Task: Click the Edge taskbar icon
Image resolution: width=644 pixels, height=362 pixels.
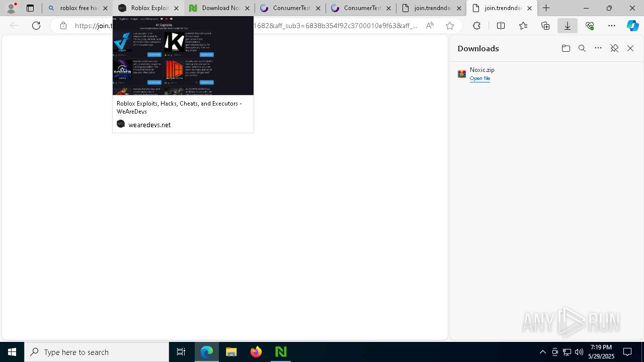Action: pos(207,352)
